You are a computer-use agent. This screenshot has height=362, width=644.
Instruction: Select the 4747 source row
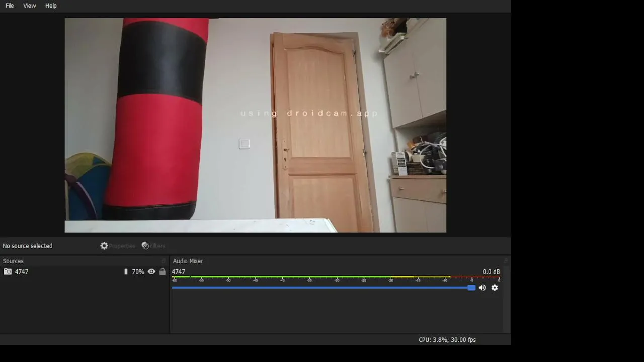pos(84,271)
